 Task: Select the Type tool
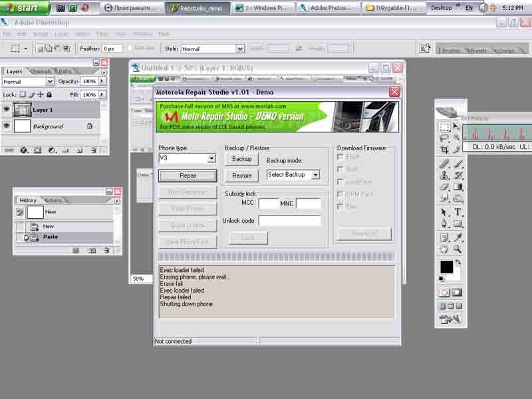tap(458, 212)
